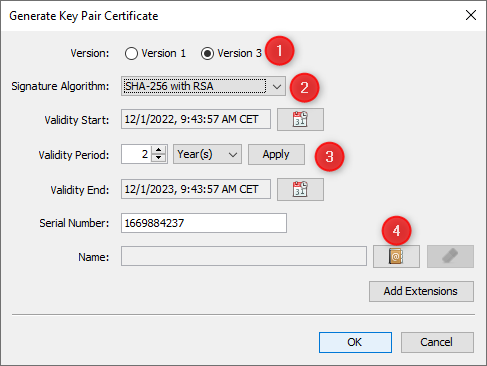Screen dimensions: 487x366
Task: Click the Apply button
Action: (x=276, y=154)
